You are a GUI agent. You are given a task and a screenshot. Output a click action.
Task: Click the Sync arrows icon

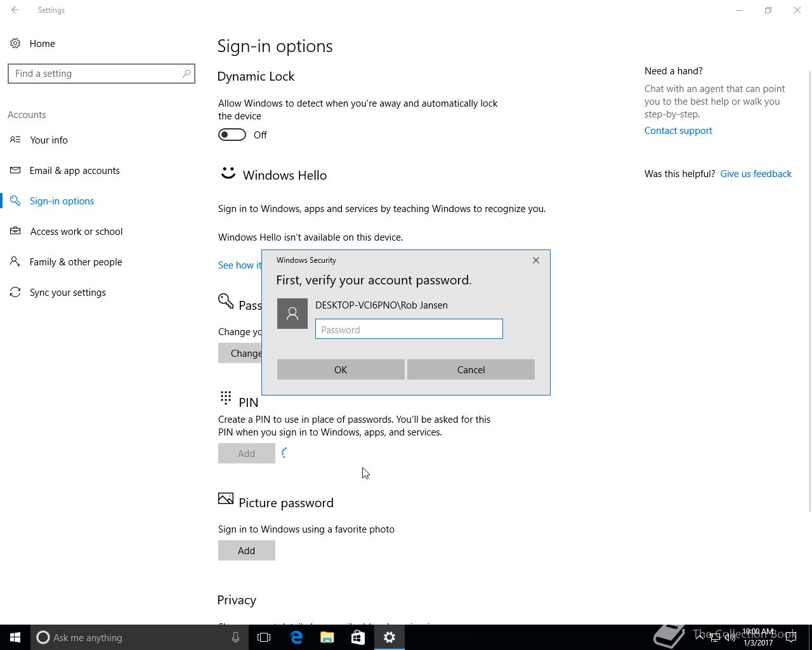(15, 292)
